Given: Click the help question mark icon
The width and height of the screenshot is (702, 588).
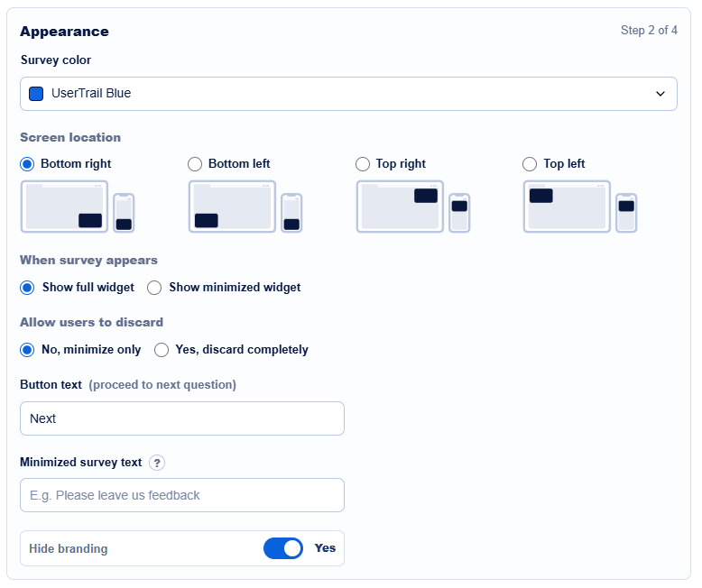Looking at the screenshot, I should click(157, 463).
